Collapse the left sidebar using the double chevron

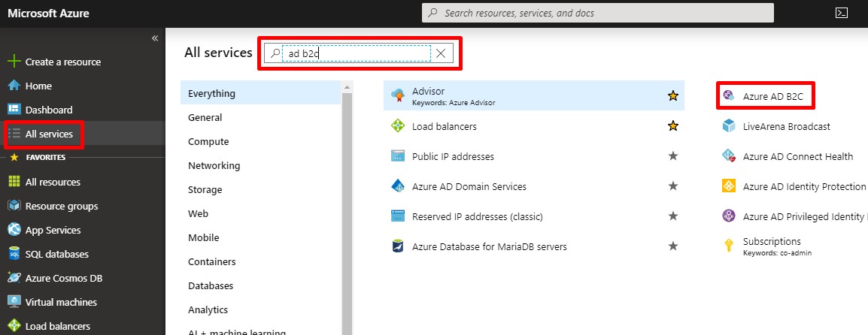(x=155, y=38)
